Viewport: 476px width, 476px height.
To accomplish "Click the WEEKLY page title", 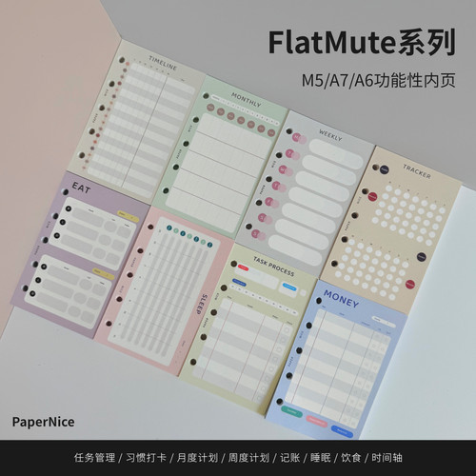I will click(330, 136).
